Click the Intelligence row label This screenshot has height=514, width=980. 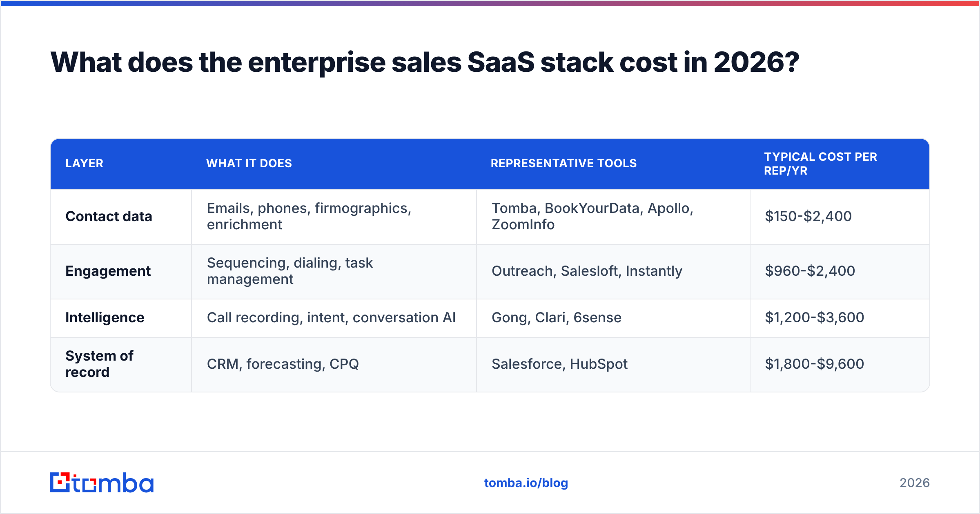(105, 317)
